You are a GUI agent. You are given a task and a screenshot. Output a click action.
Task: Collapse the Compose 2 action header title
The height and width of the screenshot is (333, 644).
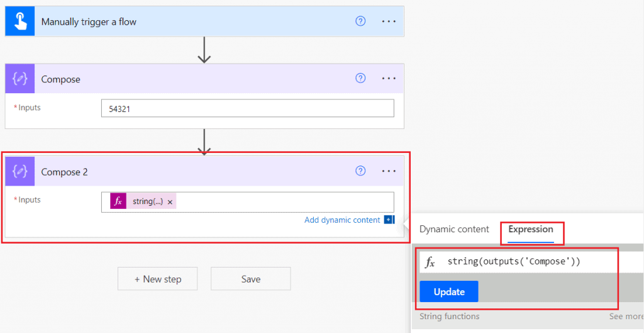point(65,171)
